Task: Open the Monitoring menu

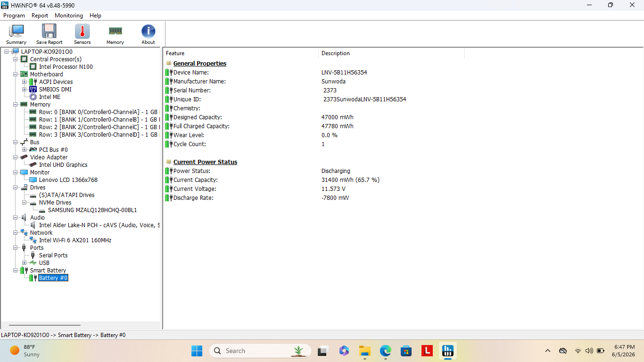Action: pos(69,16)
